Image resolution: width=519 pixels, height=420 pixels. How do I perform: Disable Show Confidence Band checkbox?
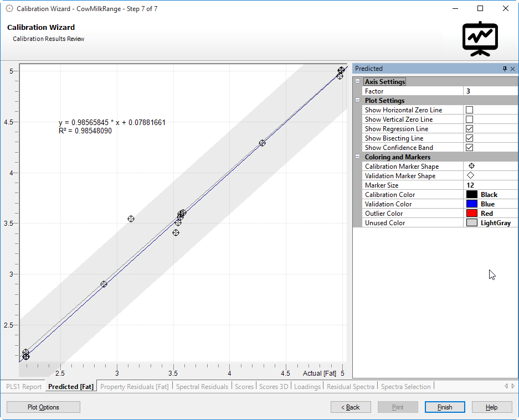tap(469, 148)
